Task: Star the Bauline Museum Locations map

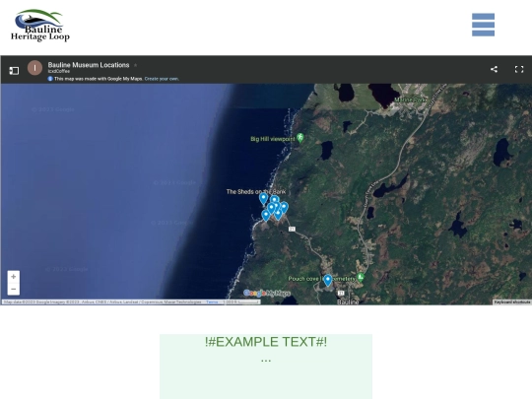Action: pyautogui.click(x=135, y=65)
